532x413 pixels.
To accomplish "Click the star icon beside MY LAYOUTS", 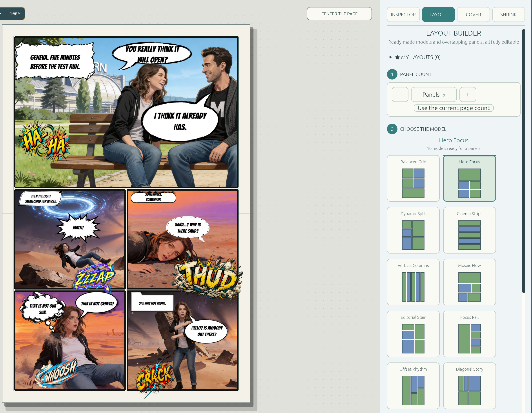I will coord(397,57).
